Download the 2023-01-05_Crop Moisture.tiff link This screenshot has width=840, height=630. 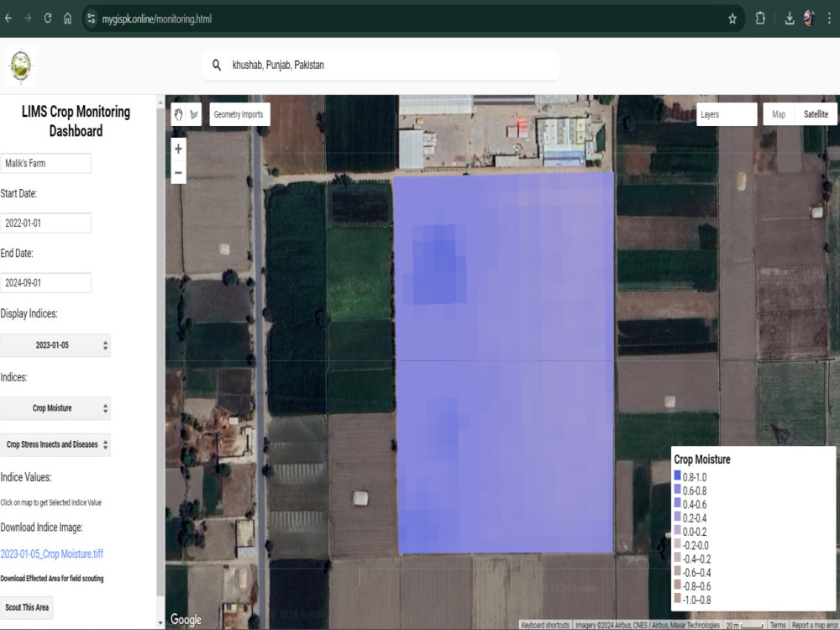click(52, 554)
